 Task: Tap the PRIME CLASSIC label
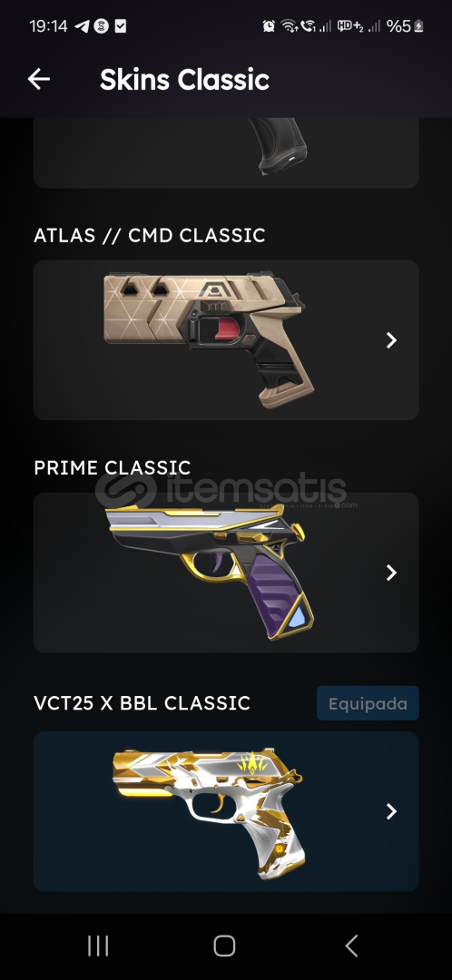tap(112, 467)
